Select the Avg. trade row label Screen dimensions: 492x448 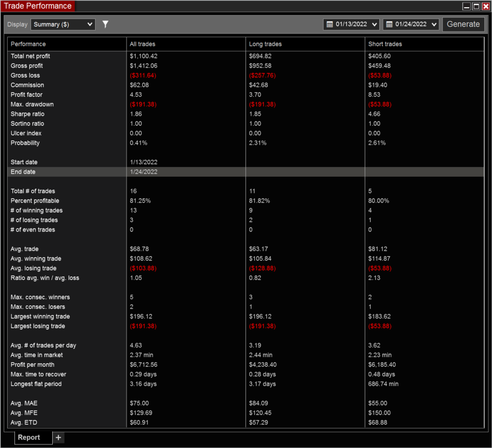[x=24, y=249]
